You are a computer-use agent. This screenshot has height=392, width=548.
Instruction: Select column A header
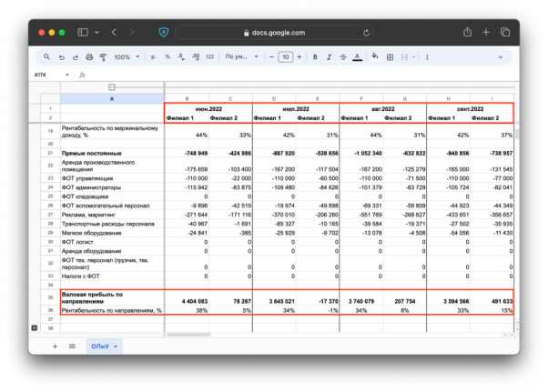tap(112, 99)
